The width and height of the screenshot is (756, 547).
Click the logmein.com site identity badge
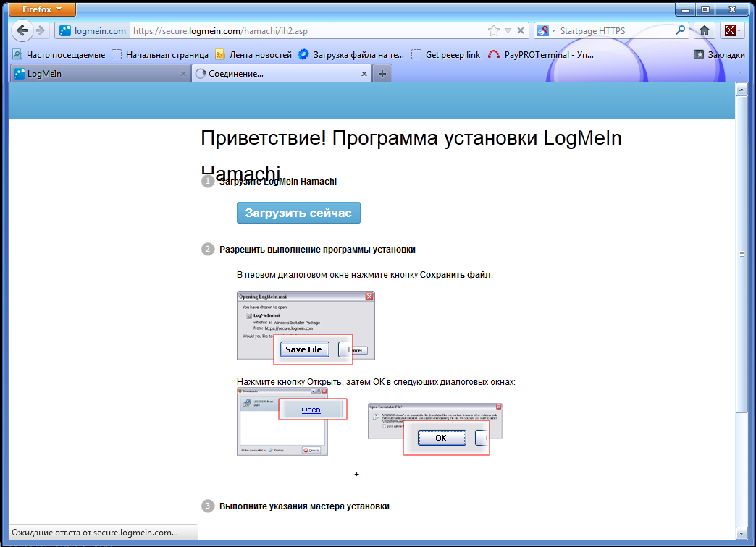coord(92,31)
